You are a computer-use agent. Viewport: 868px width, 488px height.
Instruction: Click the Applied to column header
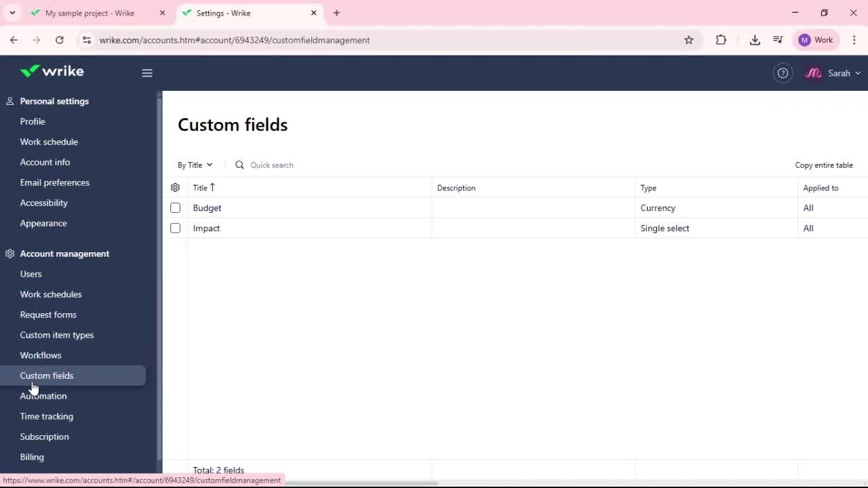pyautogui.click(x=821, y=188)
